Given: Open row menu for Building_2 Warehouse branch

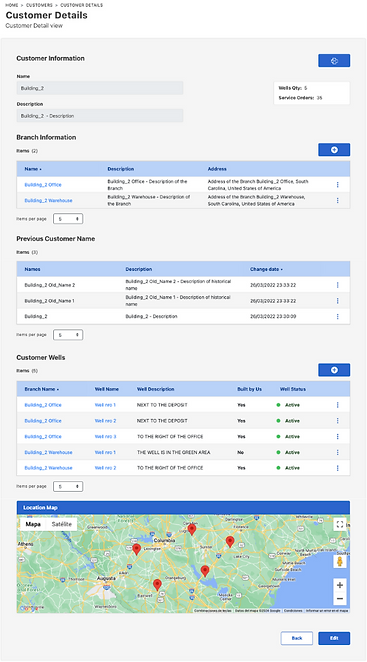Looking at the screenshot, I should [x=337, y=201].
